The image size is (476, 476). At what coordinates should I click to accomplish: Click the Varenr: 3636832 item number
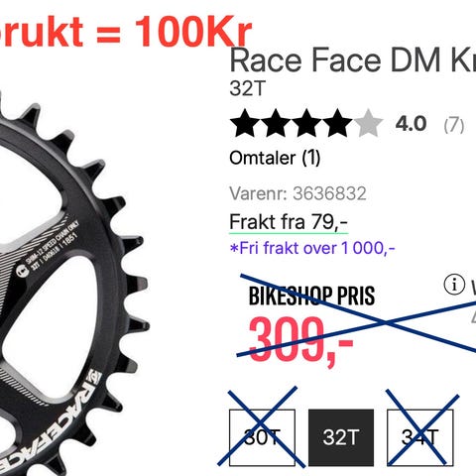click(297, 193)
